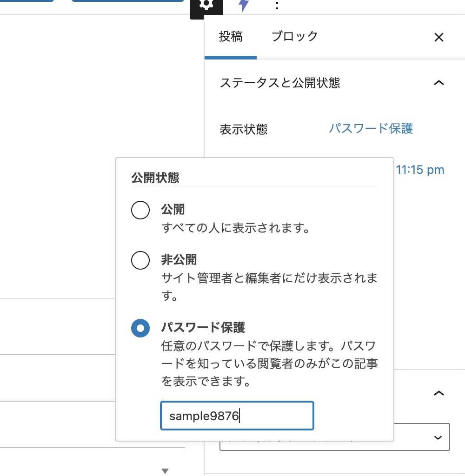This screenshot has height=476, width=465.
Task: Click the blue パスワード保護 link beside 表示状態
Action: (x=371, y=128)
